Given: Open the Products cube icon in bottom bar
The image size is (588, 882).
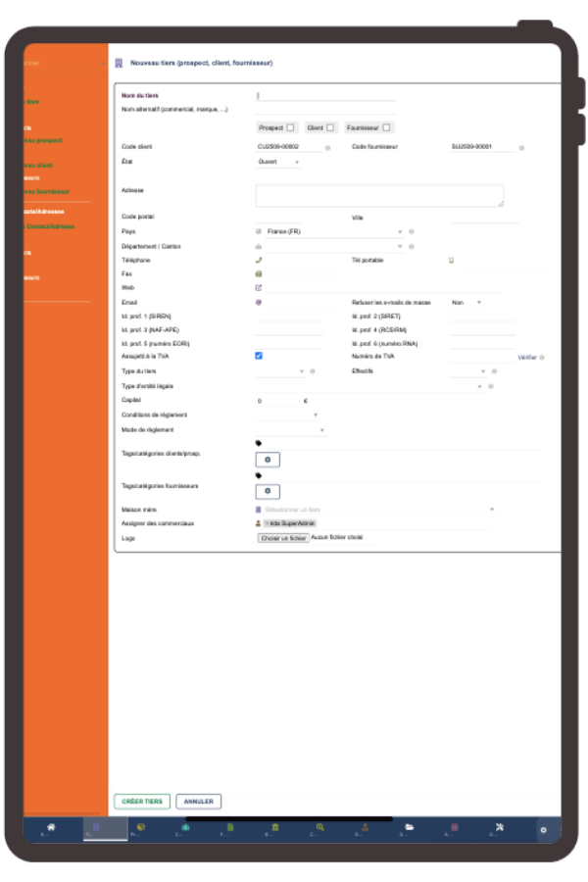Looking at the screenshot, I should click(x=141, y=827).
